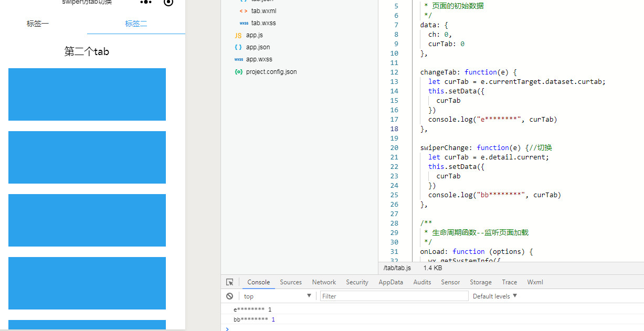Click the wxss icon beside app.wxss
This screenshot has height=331, width=644.
tap(239, 59)
